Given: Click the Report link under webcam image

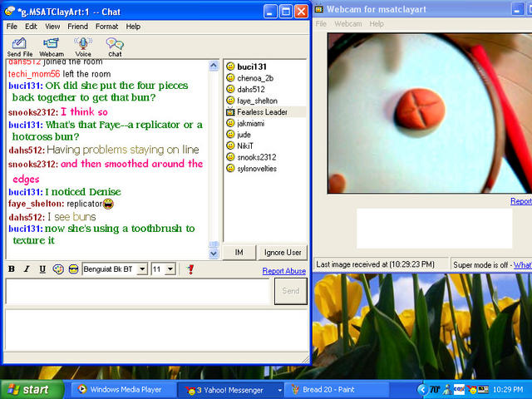Looking at the screenshot, I should point(521,201).
